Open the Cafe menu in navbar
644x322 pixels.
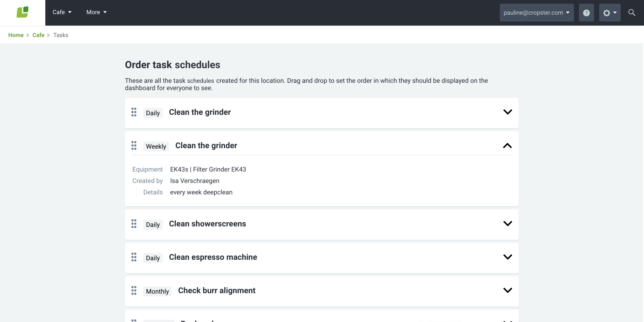point(62,12)
